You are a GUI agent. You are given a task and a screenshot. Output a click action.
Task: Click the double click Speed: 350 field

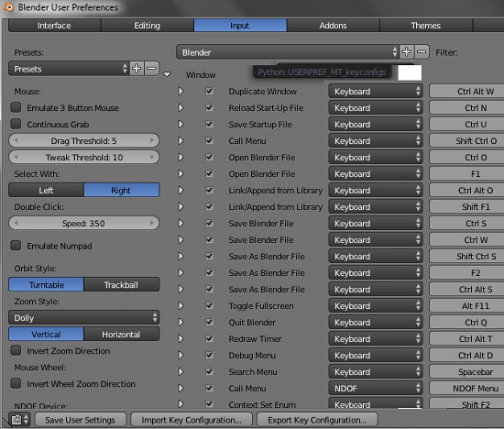[x=84, y=223]
